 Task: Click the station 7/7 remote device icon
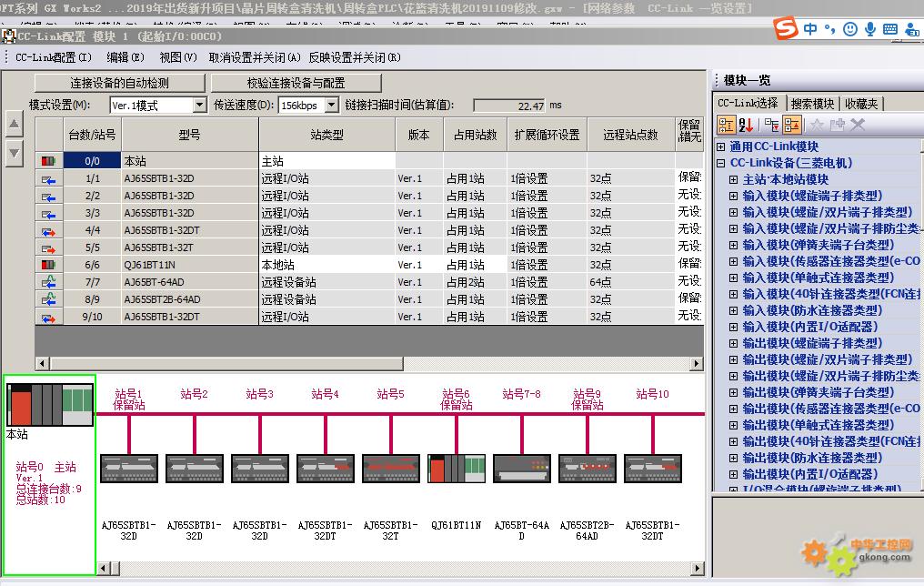tap(48, 282)
